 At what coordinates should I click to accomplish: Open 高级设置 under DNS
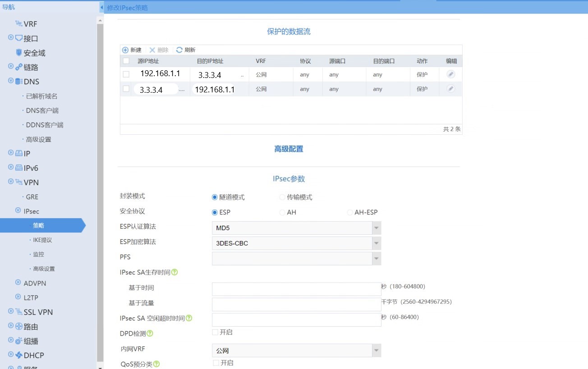coord(38,139)
